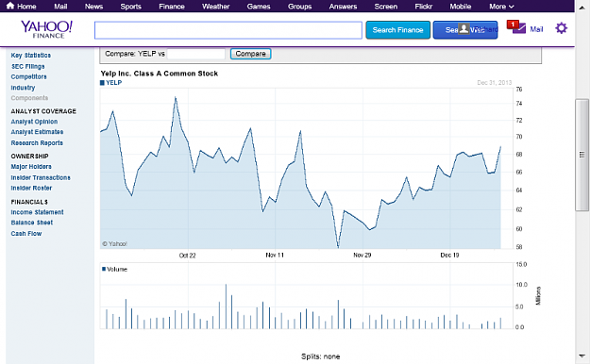This screenshot has width=590, height=364.
Task: Click the Nov 11 axis label
Action: pos(275,255)
